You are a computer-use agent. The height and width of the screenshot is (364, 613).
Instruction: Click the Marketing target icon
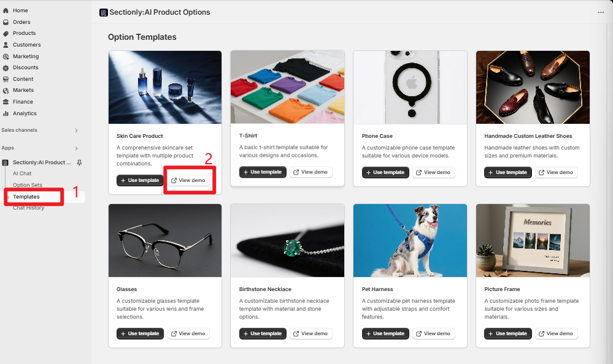pyautogui.click(x=6, y=56)
